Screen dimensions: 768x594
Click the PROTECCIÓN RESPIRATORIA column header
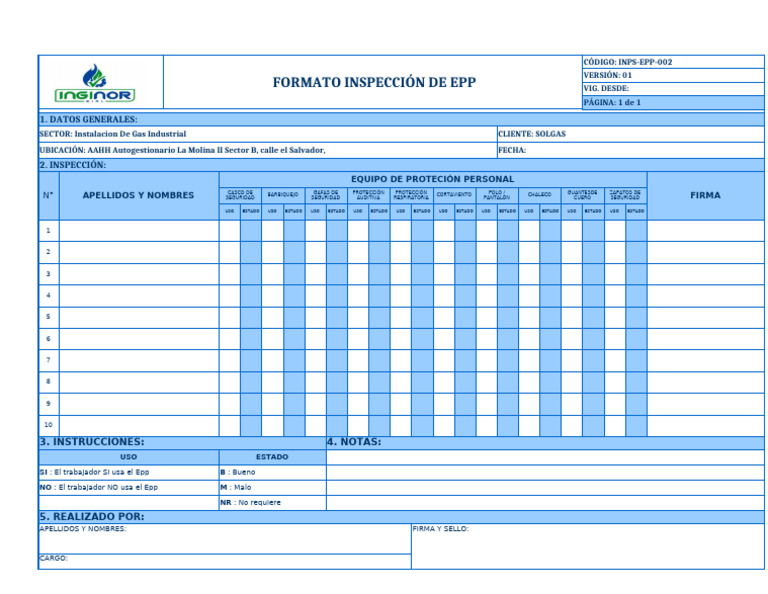coord(411,195)
